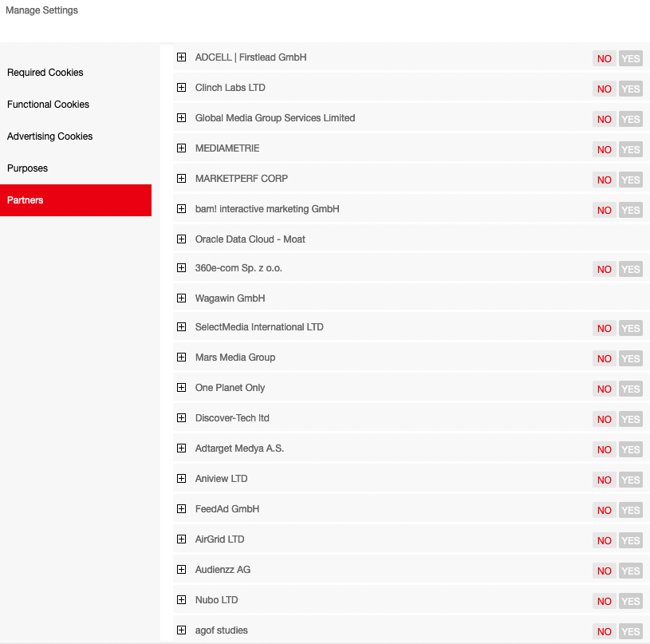Viewport: 650px width, 644px height.
Task: Click NO for Discover-Tech ltd
Action: (x=605, y=419)
